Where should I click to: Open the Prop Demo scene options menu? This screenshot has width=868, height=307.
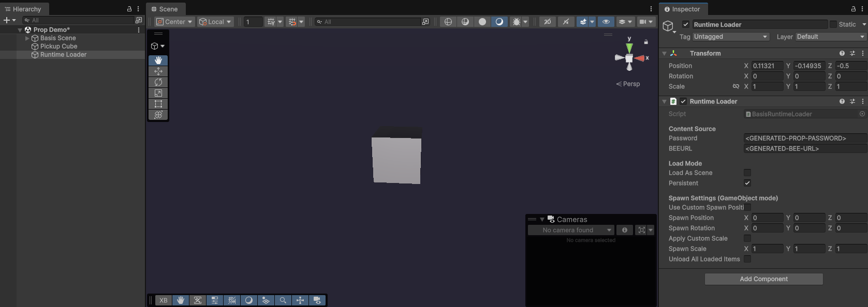[x=138, y=30]
